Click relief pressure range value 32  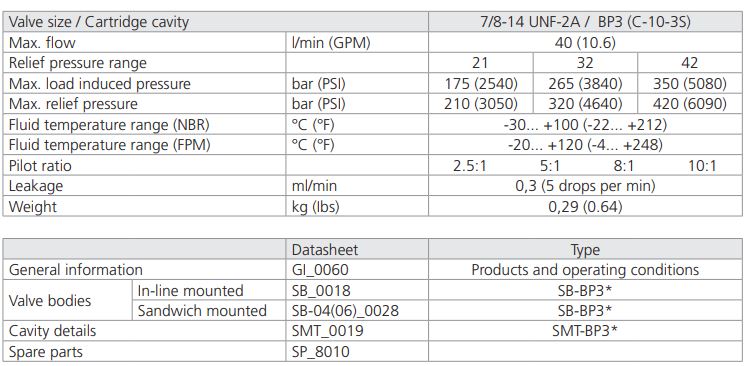585,63
